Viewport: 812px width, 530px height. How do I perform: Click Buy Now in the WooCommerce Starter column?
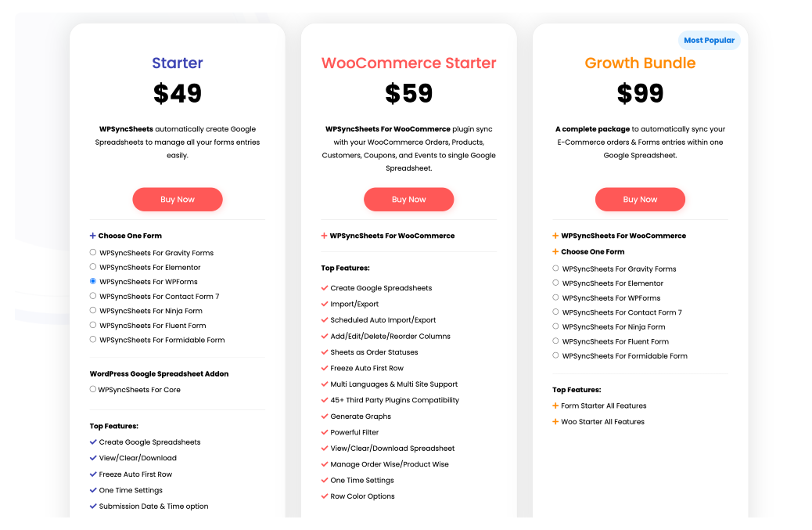408,199
